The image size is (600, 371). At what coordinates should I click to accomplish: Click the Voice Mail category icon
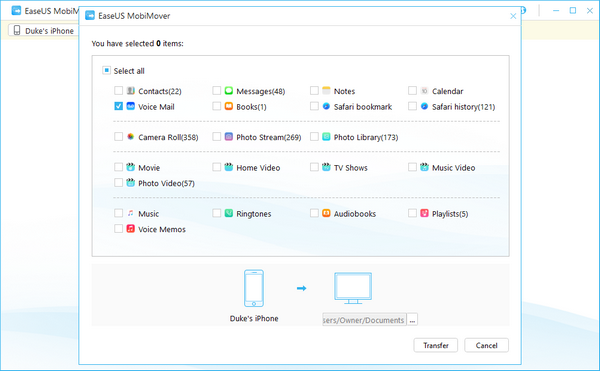click(130, 106)
